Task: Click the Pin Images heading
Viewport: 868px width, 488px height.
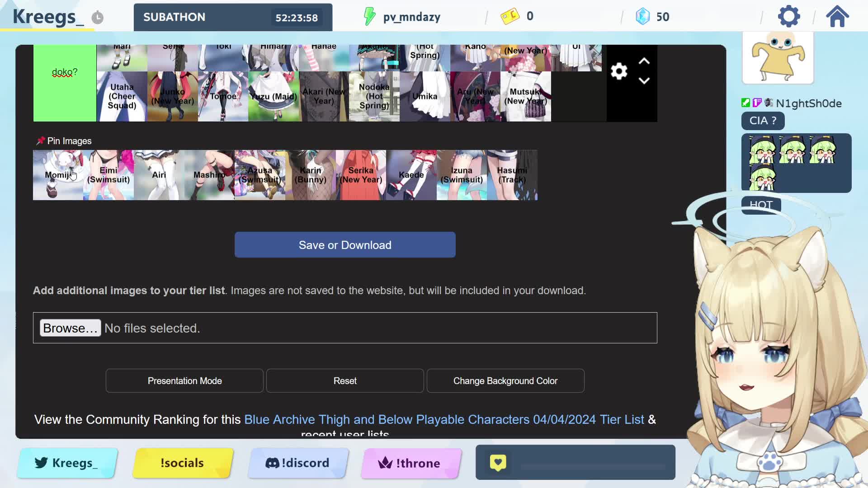Action: coord(69,141)
